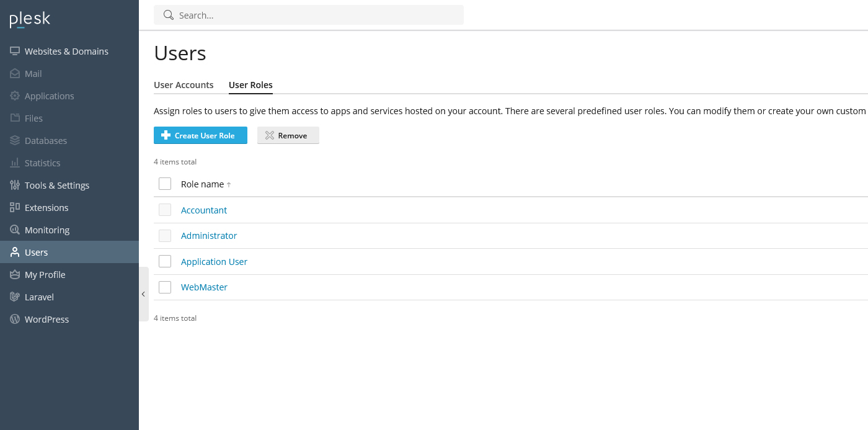Open the Accountant role link
This screenshot has width=868, height=430.
pos(204,210)
